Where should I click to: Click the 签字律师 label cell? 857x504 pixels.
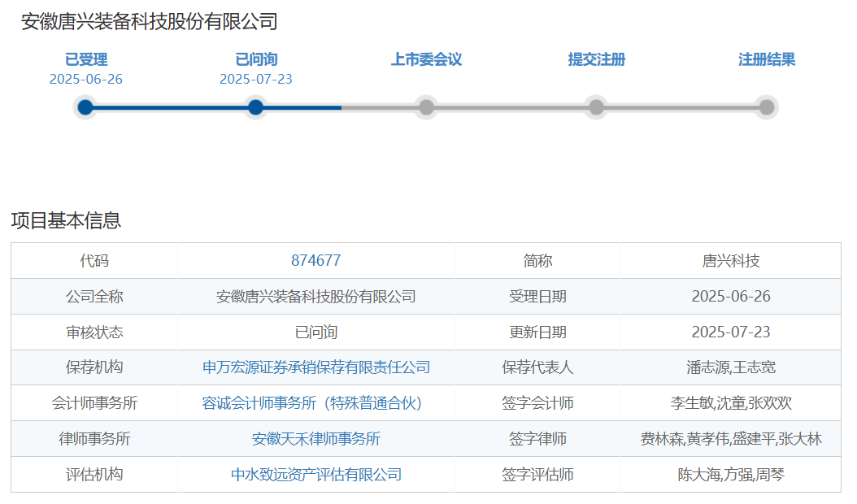(x=537, y=438)
